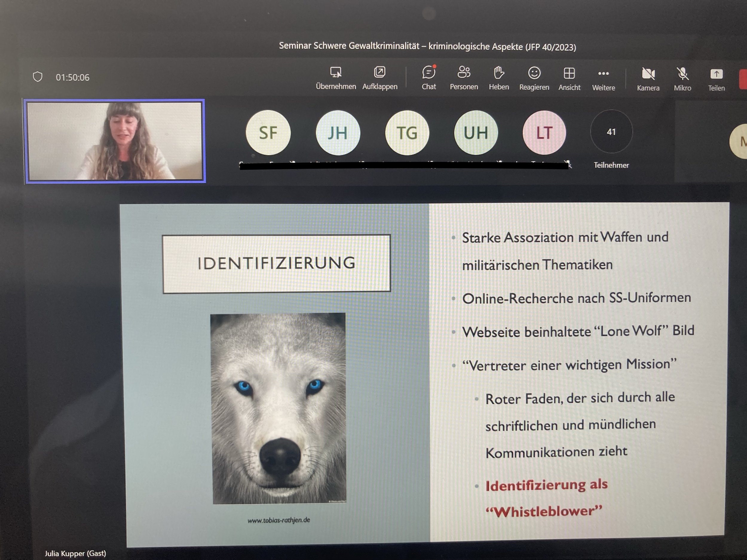Click the seminar title text in the title bar

pyautogui.click(x=428, y=46)
